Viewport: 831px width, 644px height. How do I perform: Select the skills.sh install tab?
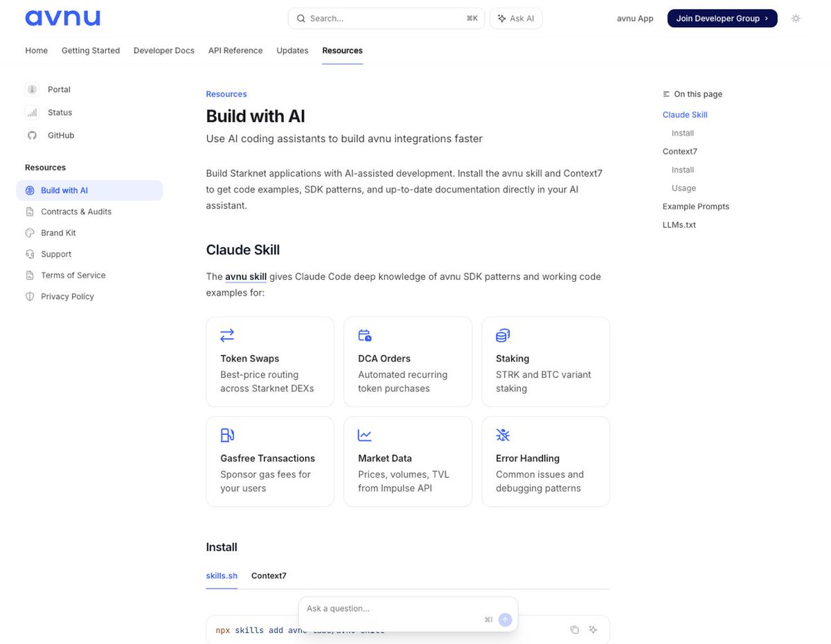[222, 575]
